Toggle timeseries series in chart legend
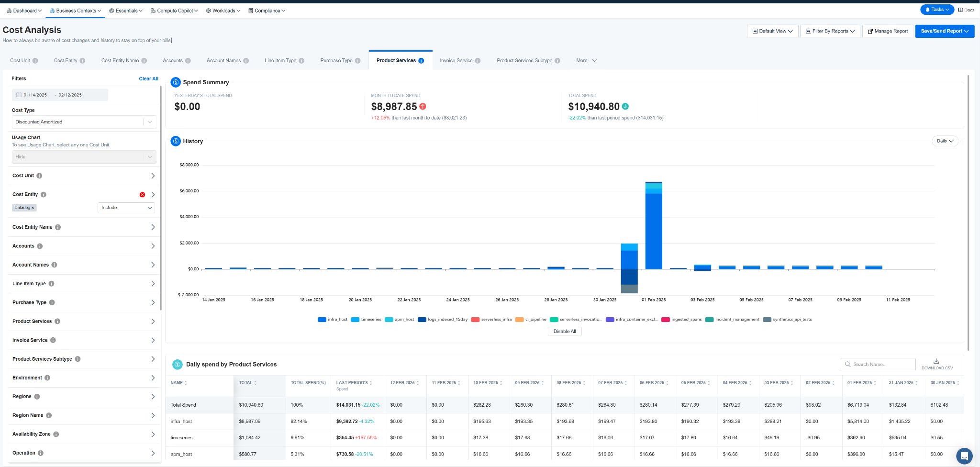This screenshot has width=980, height=467. pyautogui.click(x=366, y=320)
